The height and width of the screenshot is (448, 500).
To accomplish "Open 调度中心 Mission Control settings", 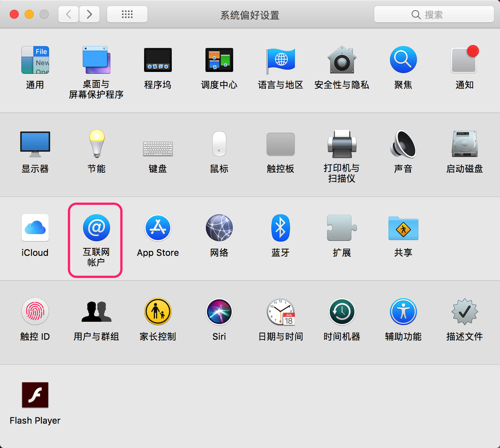I will coord(219,60).
